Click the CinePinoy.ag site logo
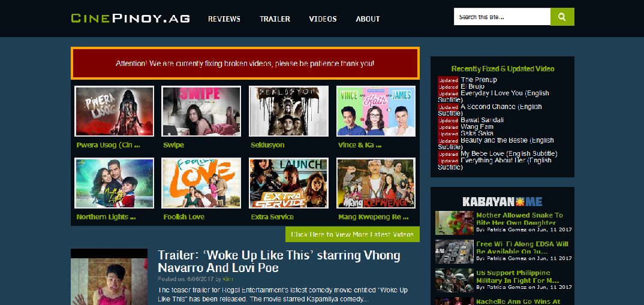The width and height of the screenshot is (644, 305). [x=130, y=18]
